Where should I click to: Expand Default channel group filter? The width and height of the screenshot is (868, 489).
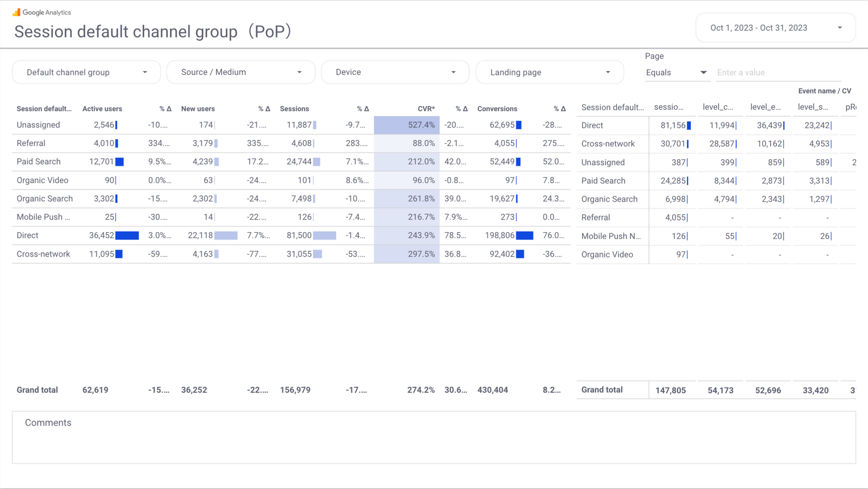pyautogui.click(x=87, y=72)
